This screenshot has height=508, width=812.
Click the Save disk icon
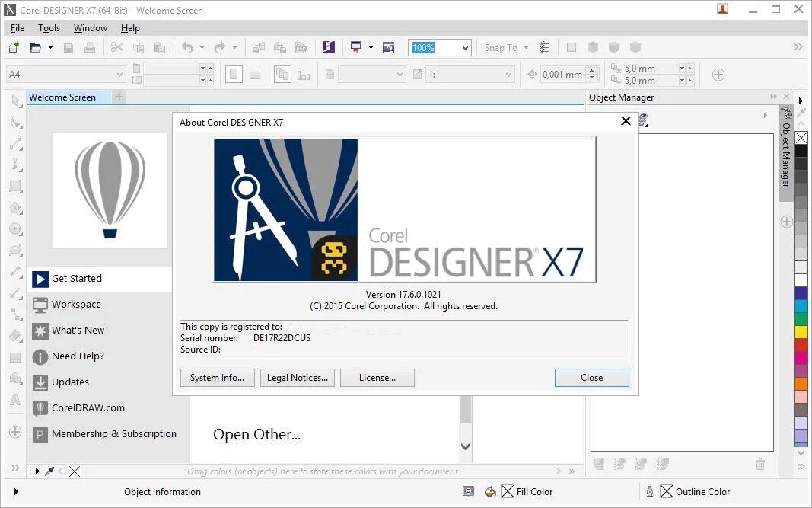[x=68, y=48]
